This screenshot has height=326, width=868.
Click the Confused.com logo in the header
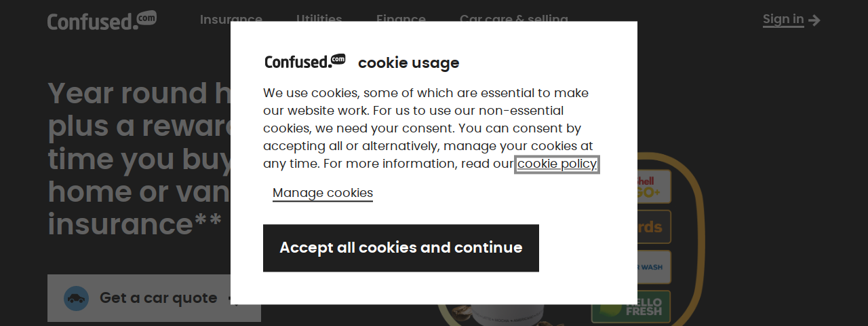102,20
